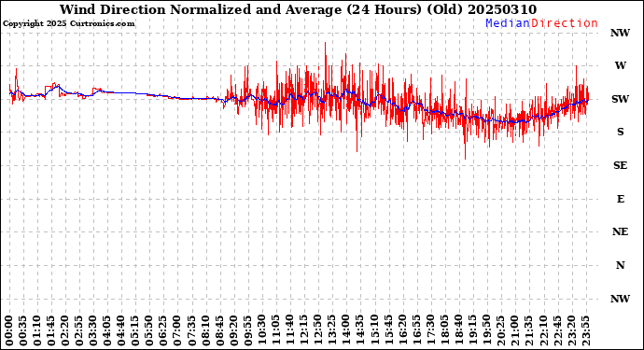Click the N direction axis label
The image size is (644, 350).
[620, 265]
